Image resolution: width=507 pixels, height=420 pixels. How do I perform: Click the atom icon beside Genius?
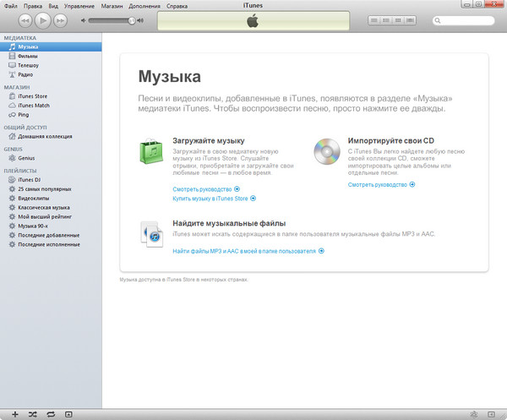tap(13, 158)
